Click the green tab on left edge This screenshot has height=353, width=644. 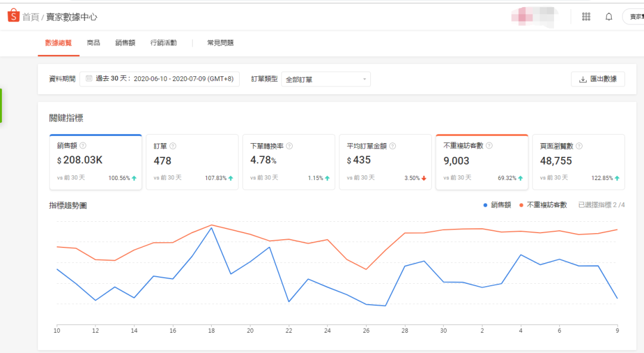point(1,106)
